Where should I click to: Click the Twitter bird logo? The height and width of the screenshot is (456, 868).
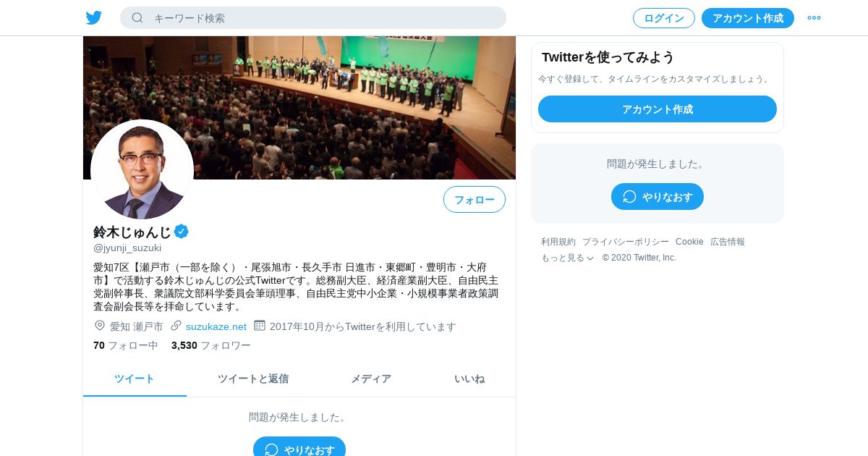pyautogui.click(x=93, y=18)
